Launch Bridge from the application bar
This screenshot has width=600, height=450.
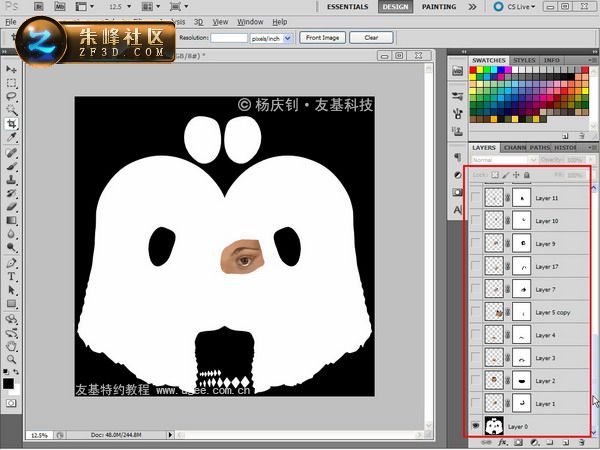pyautogui.click(x=39, y=6)
